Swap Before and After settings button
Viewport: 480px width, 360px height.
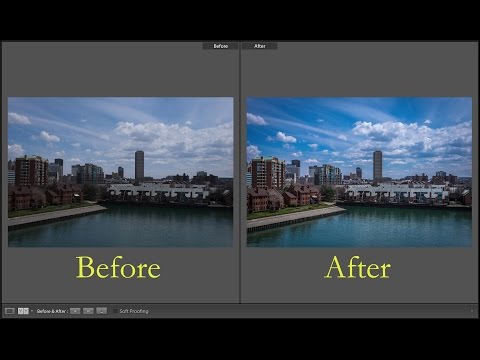(x=102, y=311)
